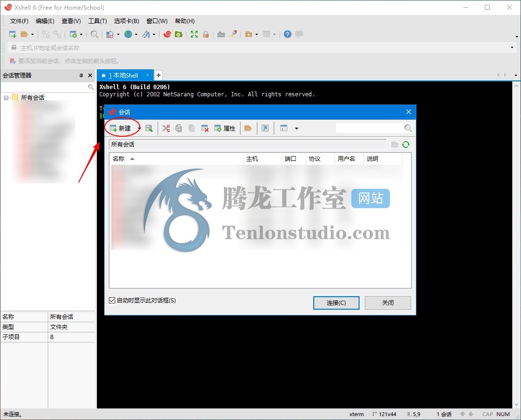This screenshot has height=420, width=521.
Task: Open the 编辑(E) menu
Action: click(x=45, y=21)
